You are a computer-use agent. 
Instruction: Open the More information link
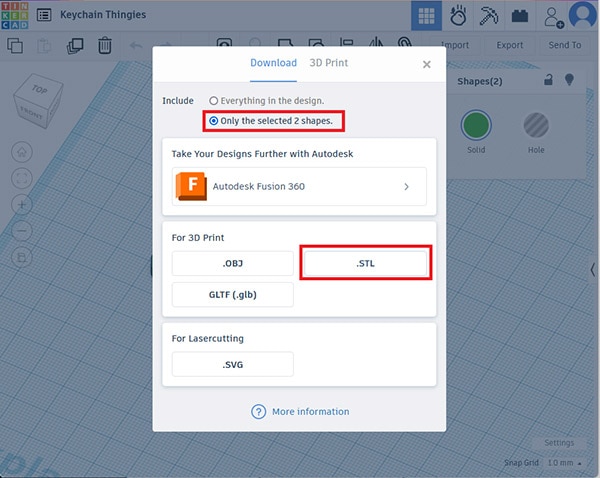click(x=310, y=412)
